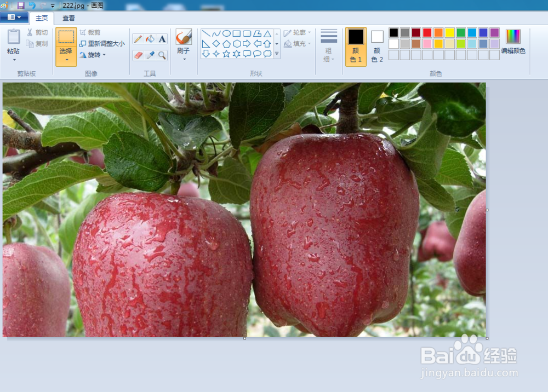Screen dimensions: 548x392
Task: Pick the Rounded rectangular callout shape
Action: pyautogui.click(x=247, y=54)
